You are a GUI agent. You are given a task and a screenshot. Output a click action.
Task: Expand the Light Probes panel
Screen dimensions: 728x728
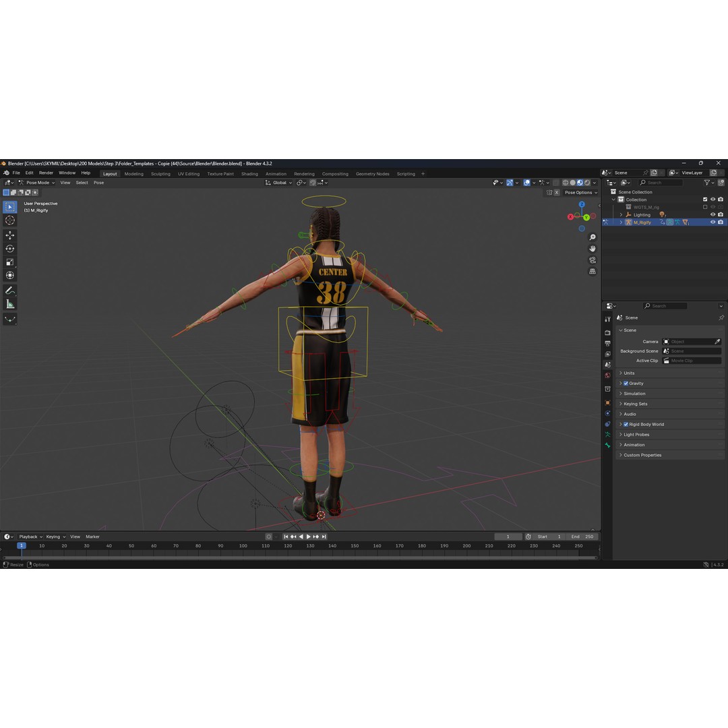pyautogui.click(x=671, y=435)
